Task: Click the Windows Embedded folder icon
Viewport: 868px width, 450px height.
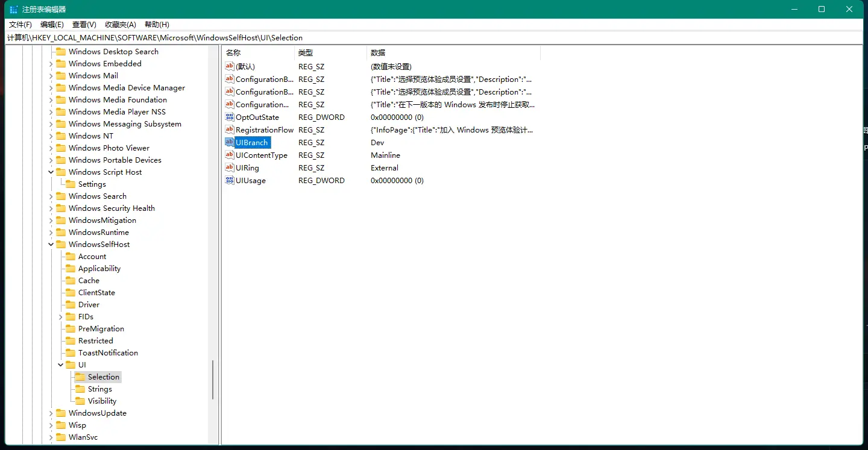Action: tap(61, 64)
